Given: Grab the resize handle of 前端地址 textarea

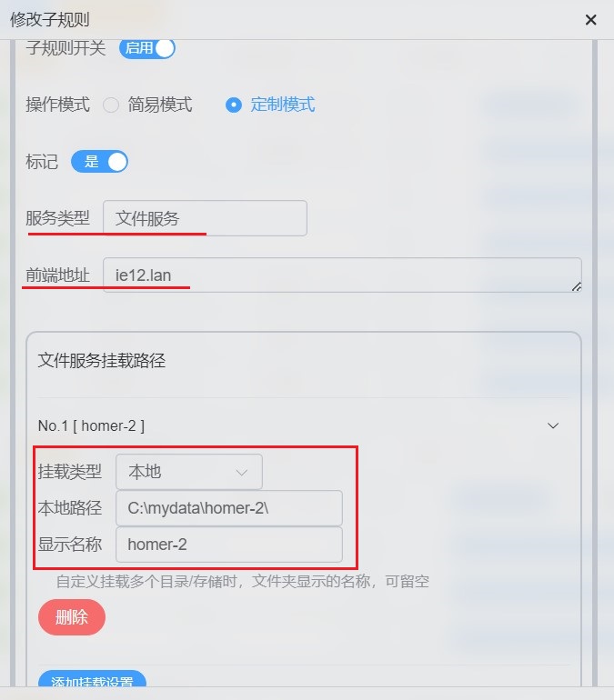Looking at the screenshot, I should tap(577, 286).
